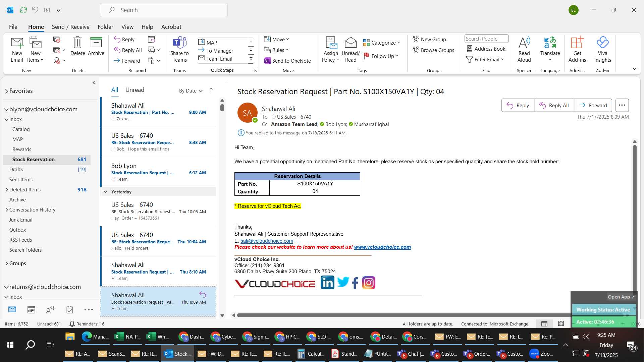Click Twitter icon in signature
Image resolution: width=644 pixels, height=362 pixels.
(343, 282)
